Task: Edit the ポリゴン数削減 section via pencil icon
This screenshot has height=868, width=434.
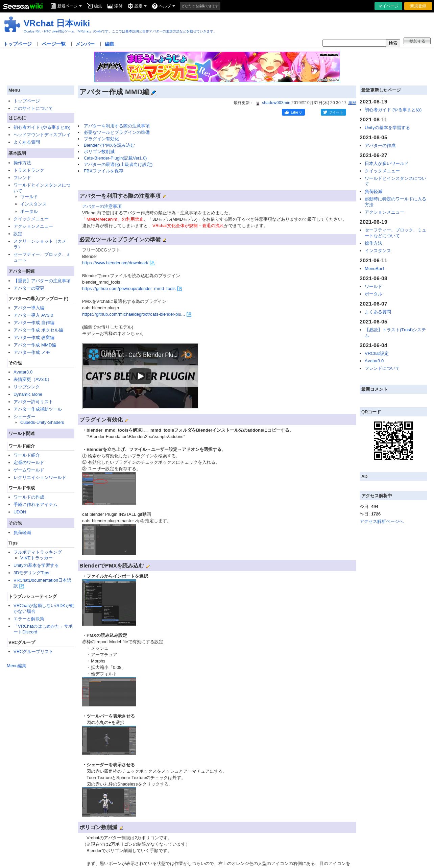Action: [x=121, y=828]
